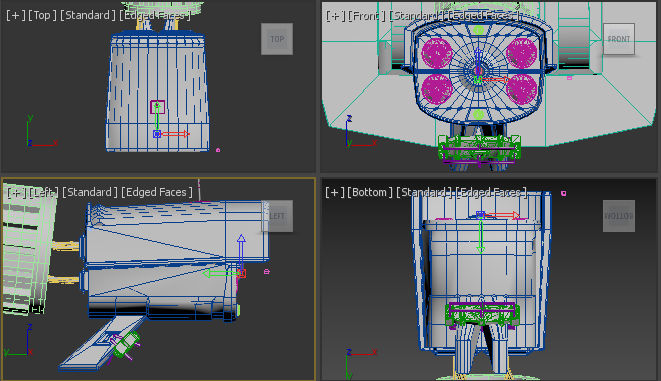Click the TOP ViewCube face
Image resolution: width=661 pixels, height=381 pixels.
coord(277,39)
